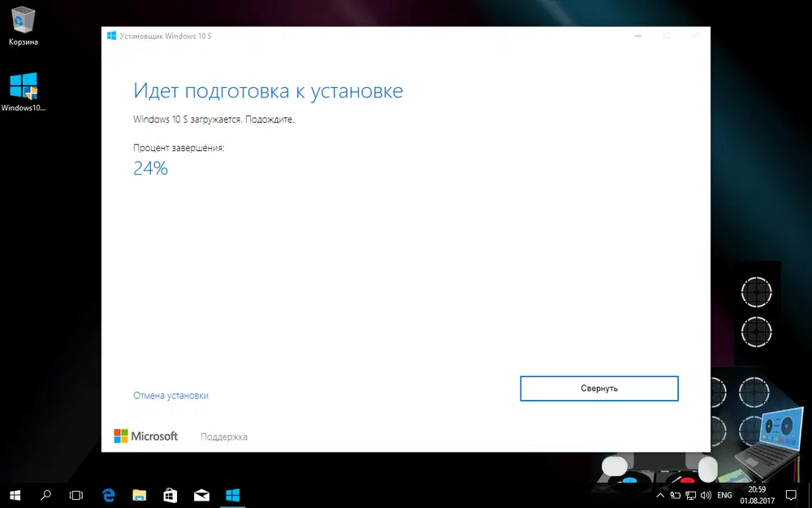812x508 pixels.
Task: Click the Отмена установки link
Action: coord(171,396)
